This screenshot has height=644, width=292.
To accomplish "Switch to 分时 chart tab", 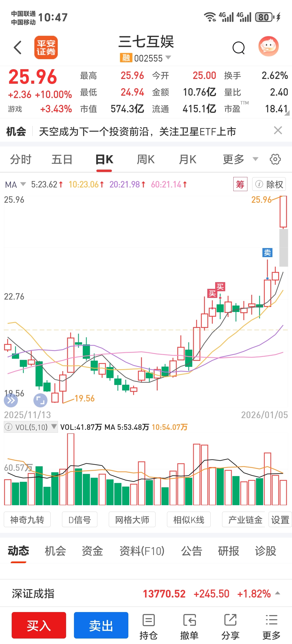I will [x=21, y=159].
